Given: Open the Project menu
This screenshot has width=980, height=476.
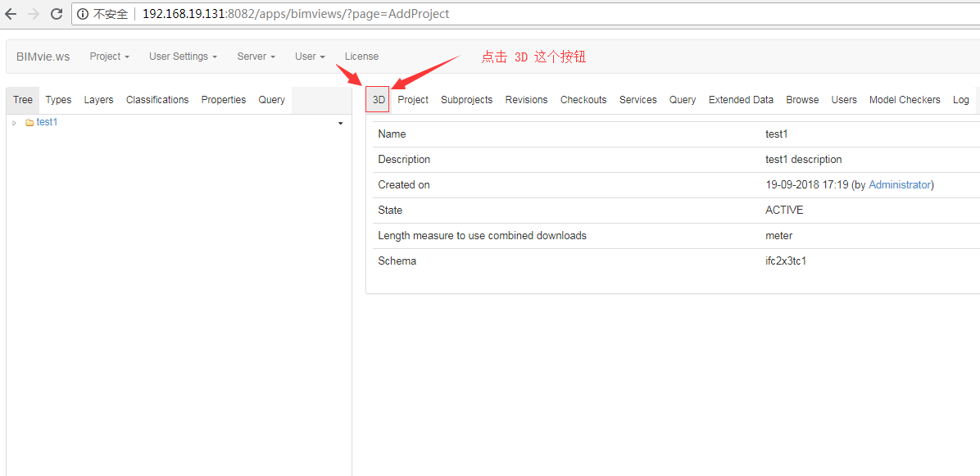Looking at the screenshot, I should click(109, 56).
